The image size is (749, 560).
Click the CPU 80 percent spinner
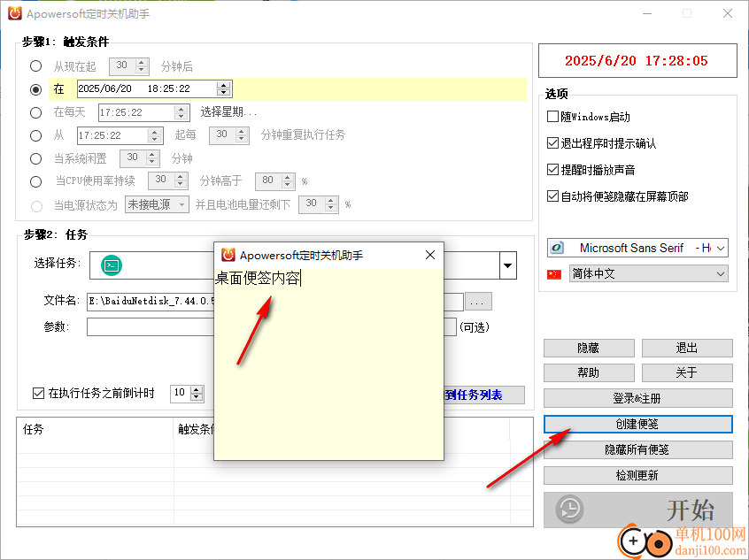pos(288,181)
